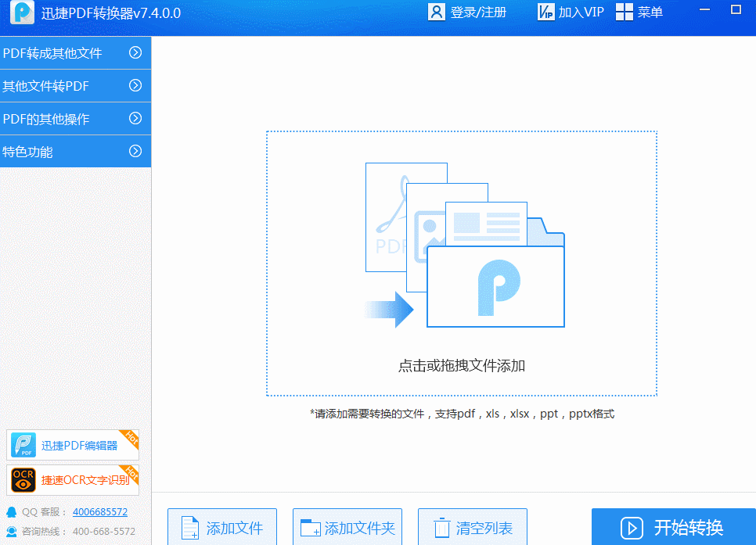Viewport: 756px width, 545px height.
Task: Open 其他文件转PDF category
Action: 75,86
